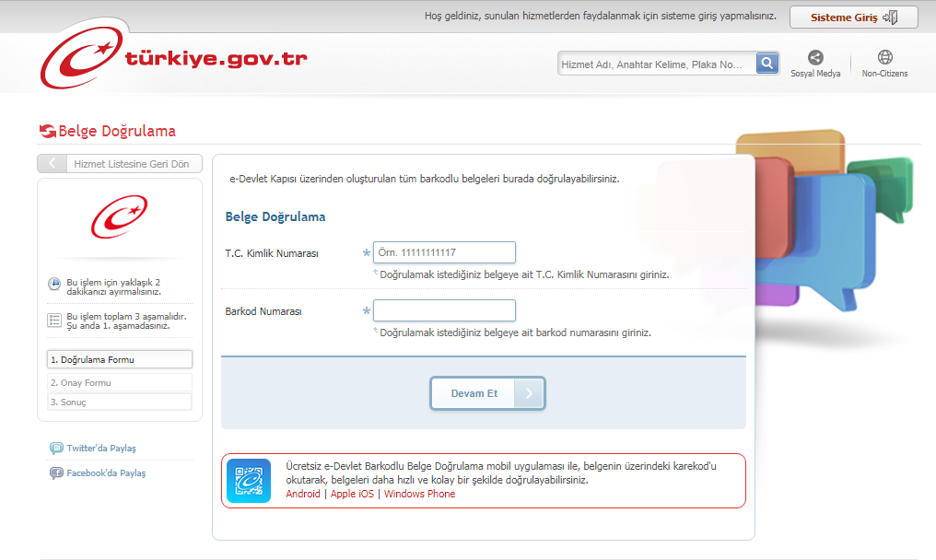Click the Twitter'da Paylaş bubble icon
This screenshot has width=936, height=560.
[57, 449]
